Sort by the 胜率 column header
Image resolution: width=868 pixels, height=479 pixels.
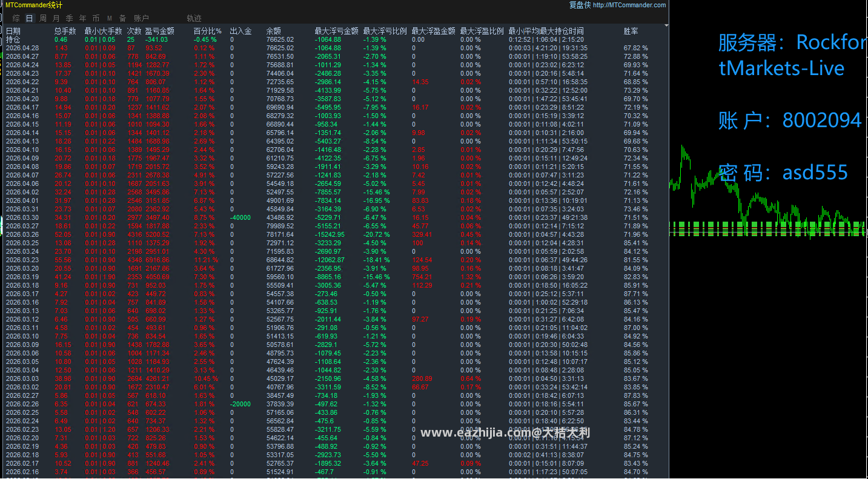631,31
